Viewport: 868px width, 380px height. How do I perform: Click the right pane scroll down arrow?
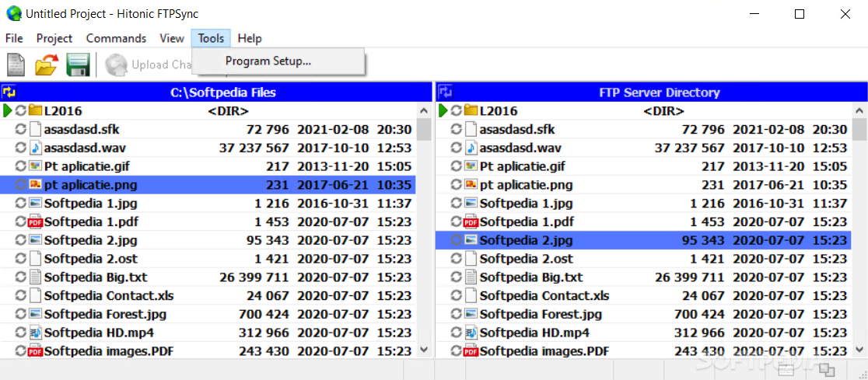click(860, 350)
